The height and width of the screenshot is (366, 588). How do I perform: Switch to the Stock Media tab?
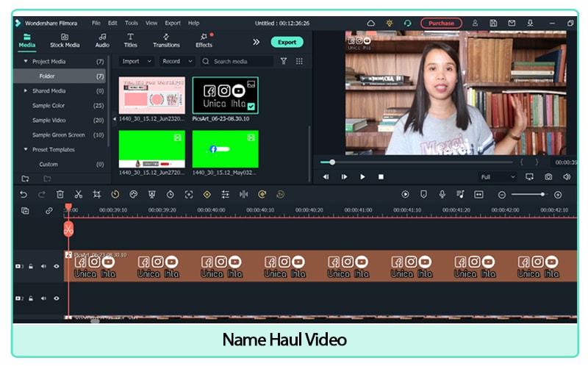pyautogui.click(x=65, y=40)
